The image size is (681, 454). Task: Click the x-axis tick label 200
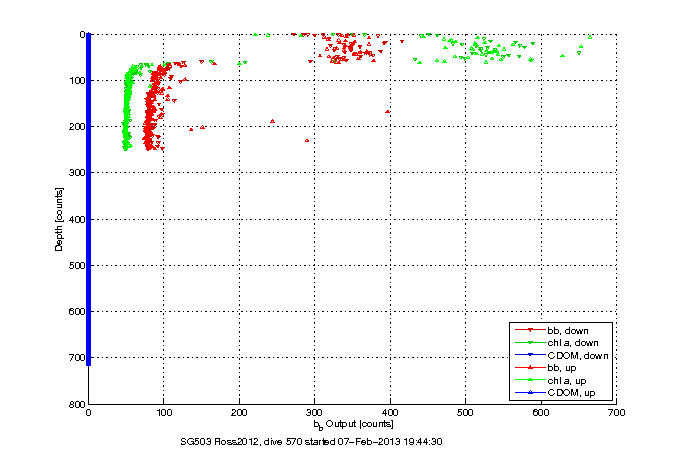pos(239,413)
